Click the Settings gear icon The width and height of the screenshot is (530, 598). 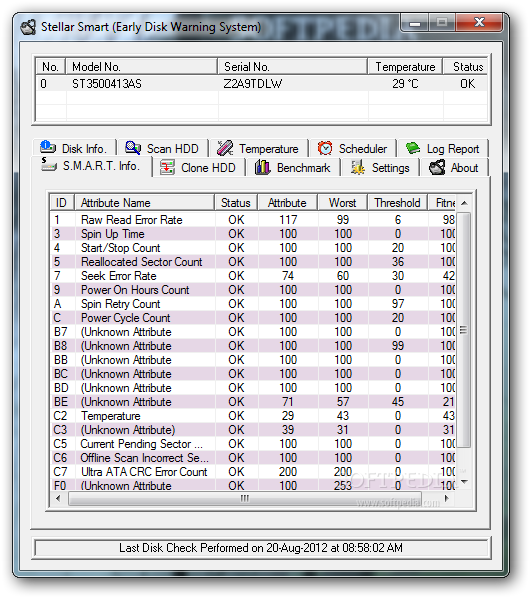pos(358,167)
